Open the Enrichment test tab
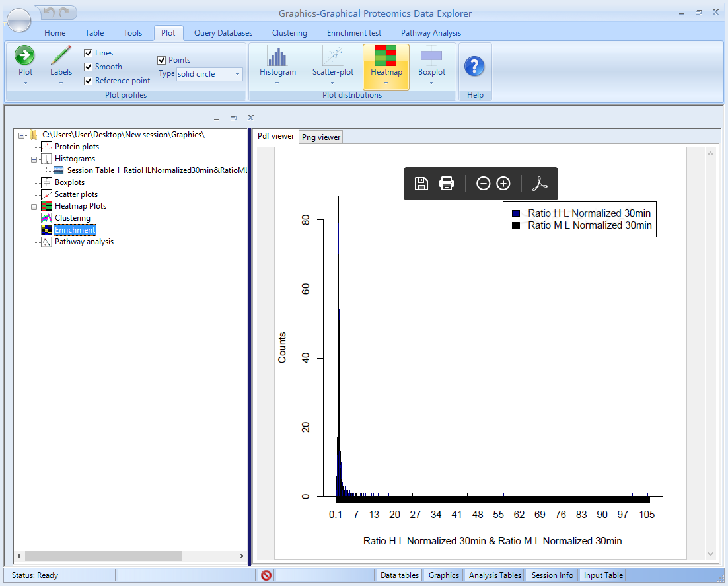The width and height of the screenshot is (728, 586). click(x=354, y=33)
